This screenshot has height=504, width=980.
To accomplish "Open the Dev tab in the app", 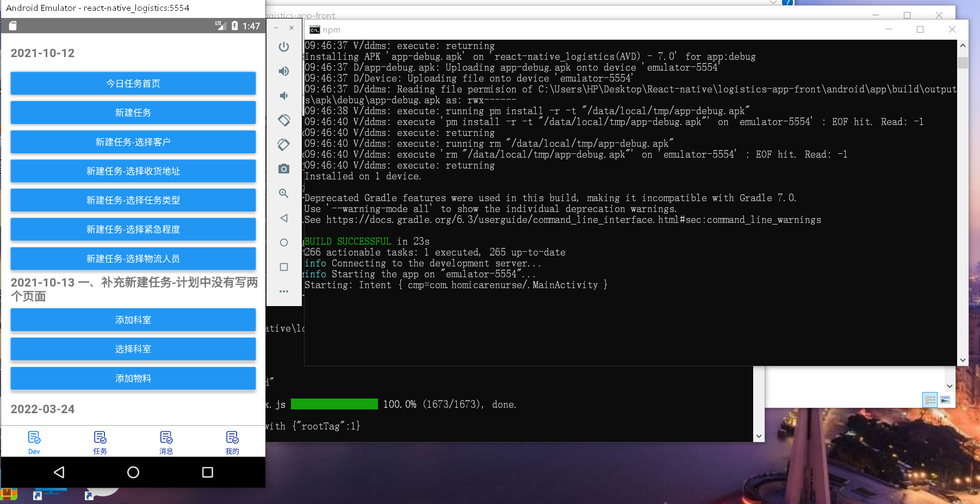I will click(x=34, y=441).
